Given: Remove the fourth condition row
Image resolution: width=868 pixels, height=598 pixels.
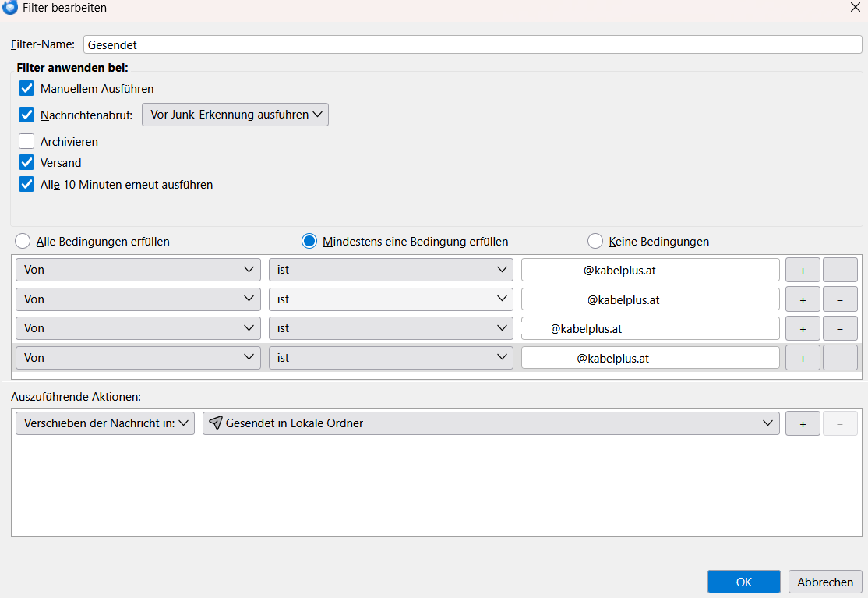Looking at the screenshot, I should click(x=840, y=358).
